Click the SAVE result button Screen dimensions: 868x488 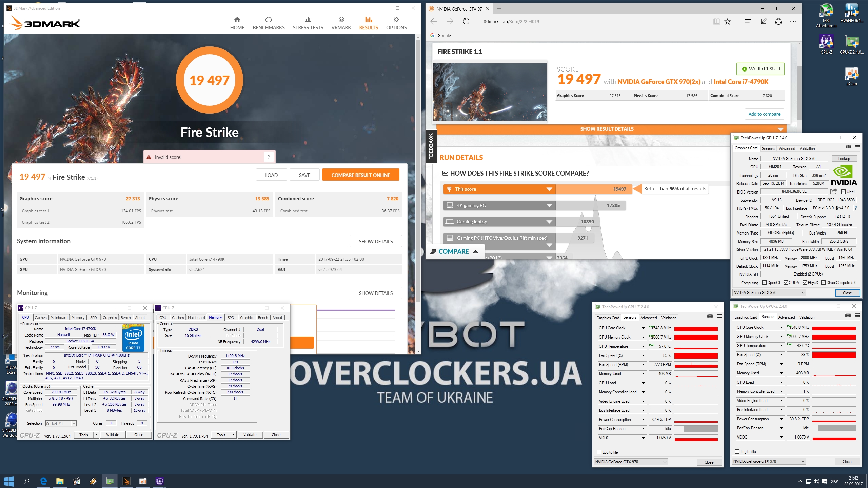pyautogui.click(x=304, y=175)
